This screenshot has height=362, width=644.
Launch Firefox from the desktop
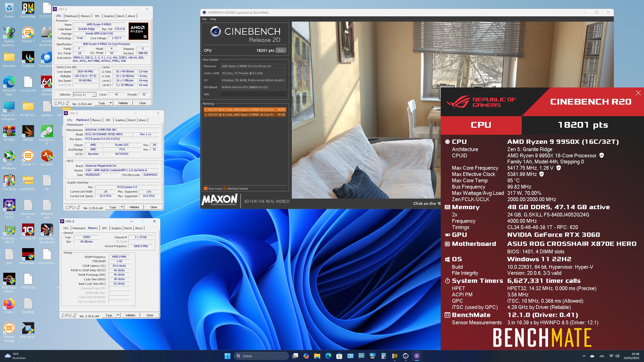9,306
